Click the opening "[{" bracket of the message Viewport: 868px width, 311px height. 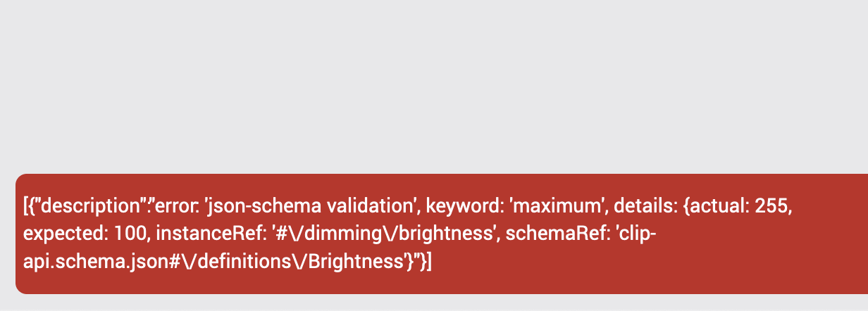[28, 207]
